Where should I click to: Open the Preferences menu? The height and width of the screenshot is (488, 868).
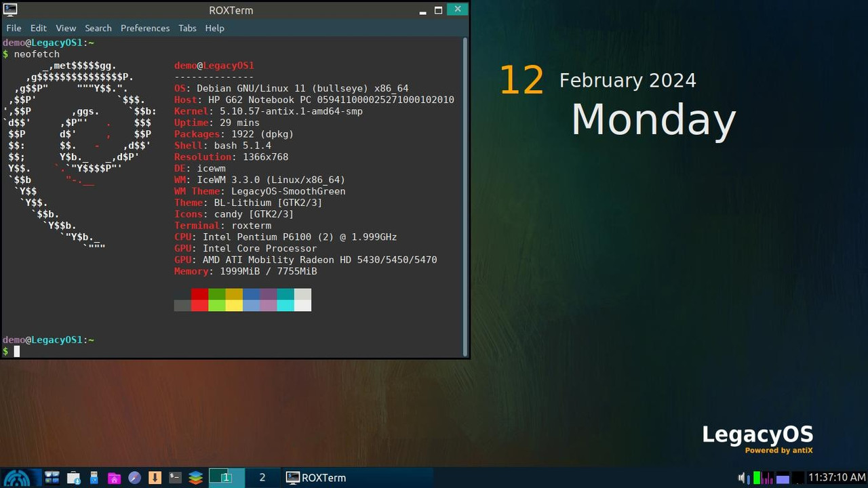(145, 28)
